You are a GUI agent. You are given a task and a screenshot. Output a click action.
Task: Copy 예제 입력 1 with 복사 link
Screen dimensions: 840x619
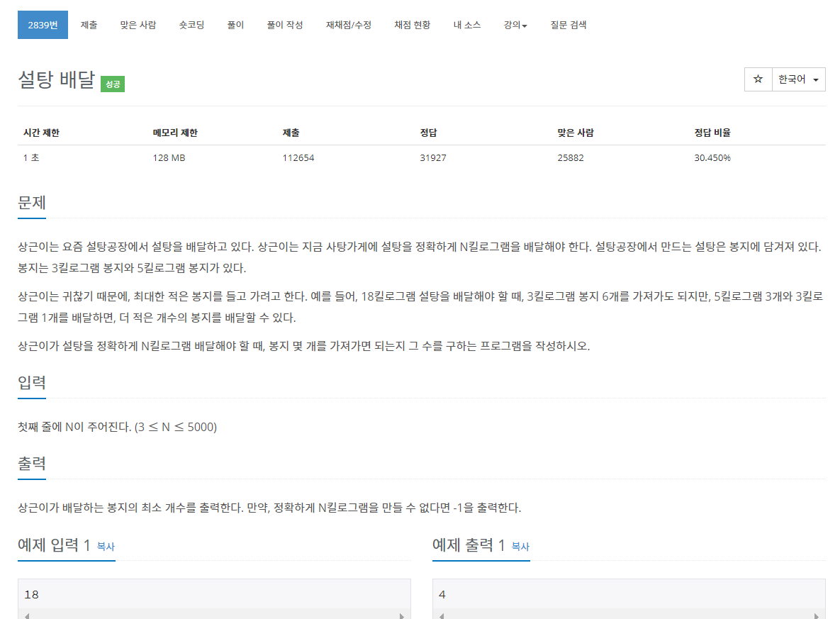106,547
